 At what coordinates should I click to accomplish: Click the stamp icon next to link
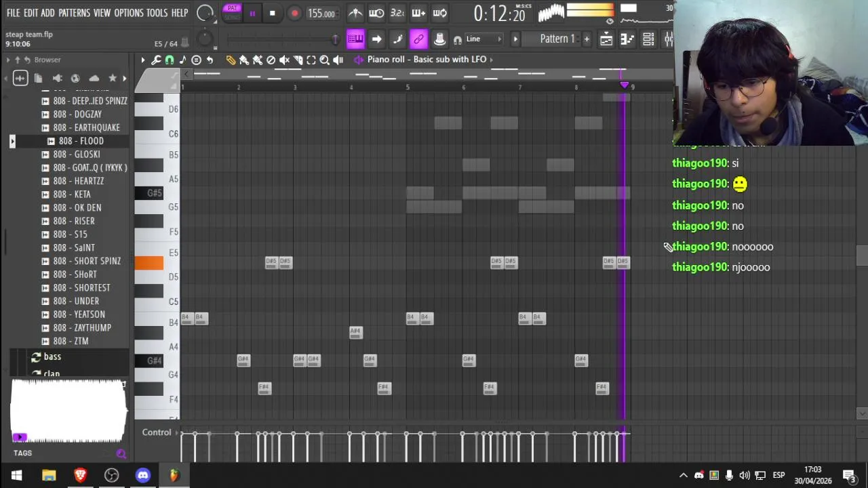pyautogui.click(x=439, y=39)
